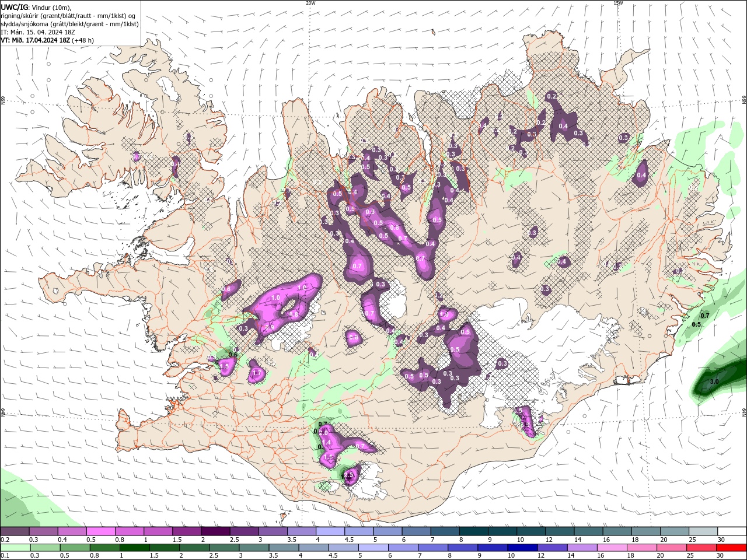Click the crimson rain swatch starting at 25
The image size is (747, 560).
pos(701,548)
